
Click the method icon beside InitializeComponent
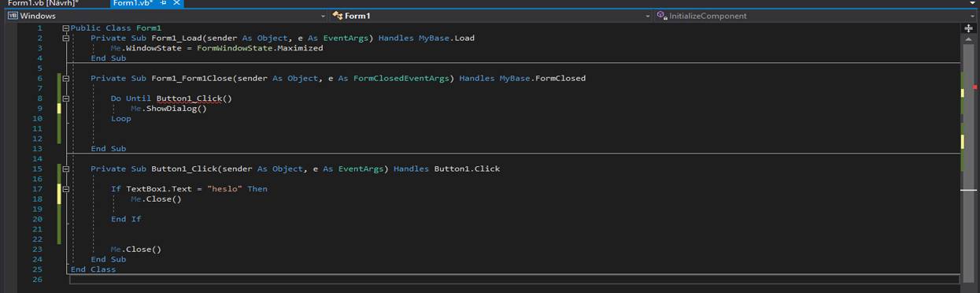click(662, 16)
